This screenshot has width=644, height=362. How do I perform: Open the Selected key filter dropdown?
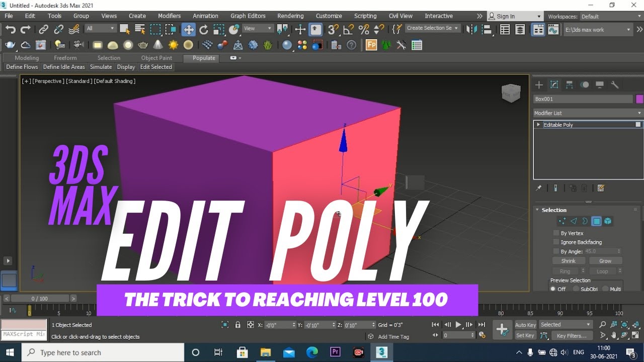click(566, 325)
